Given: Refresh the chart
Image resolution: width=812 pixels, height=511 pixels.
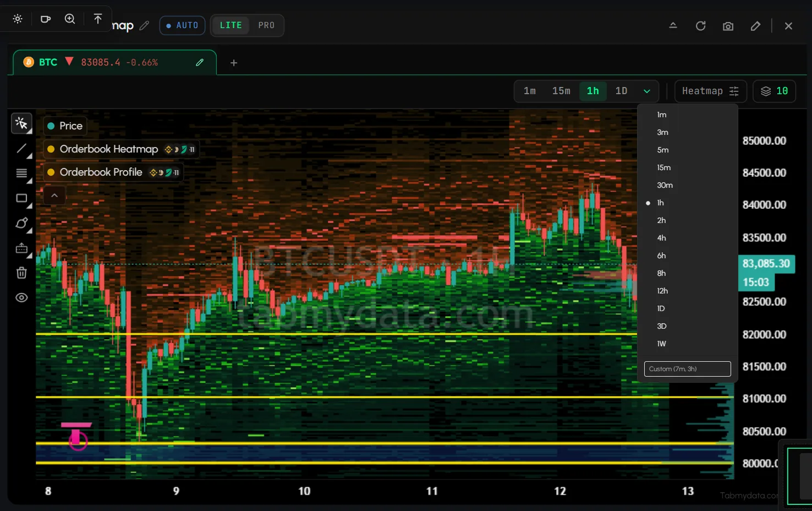Looking at the screenshot, I should [700, 26].
